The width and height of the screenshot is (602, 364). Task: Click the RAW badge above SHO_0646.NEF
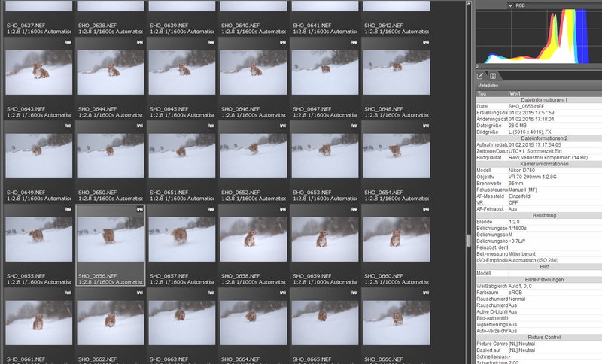pyautogui.click(x=283, y=43)
